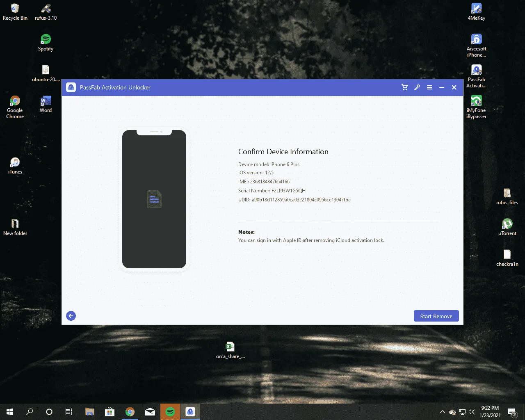Minimize the PassFab Activation Unlocker window

[x=442, y=87]
